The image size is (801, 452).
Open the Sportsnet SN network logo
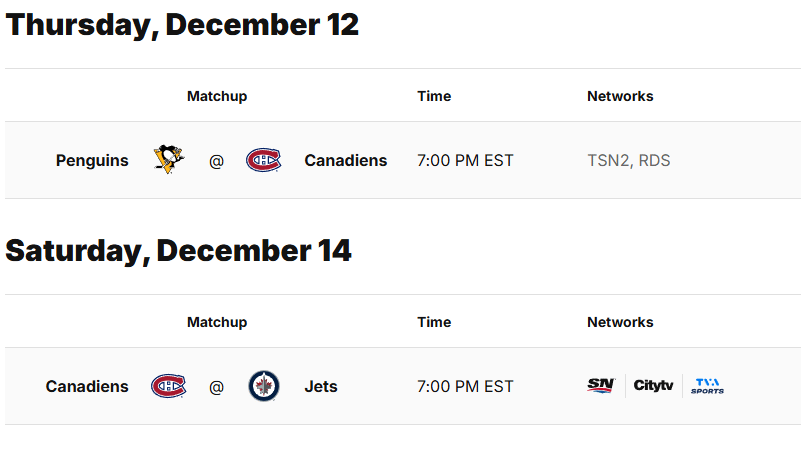(601, 385)
